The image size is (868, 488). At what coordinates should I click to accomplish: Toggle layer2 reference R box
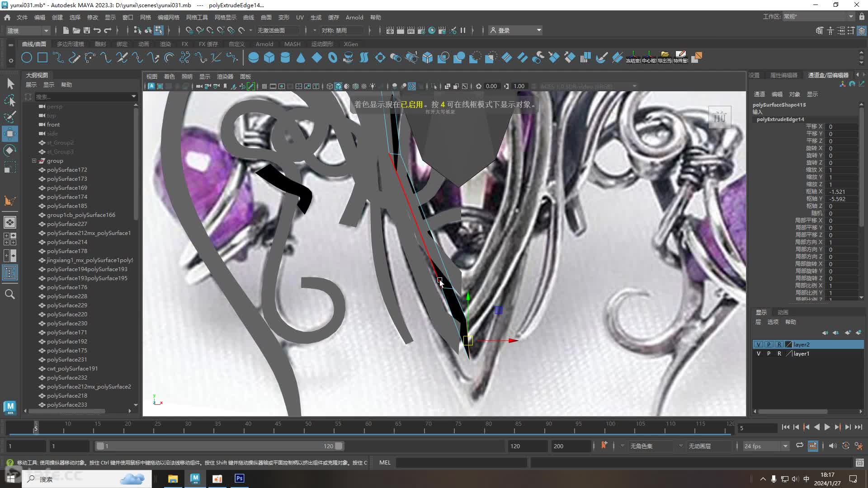(779, 344)
